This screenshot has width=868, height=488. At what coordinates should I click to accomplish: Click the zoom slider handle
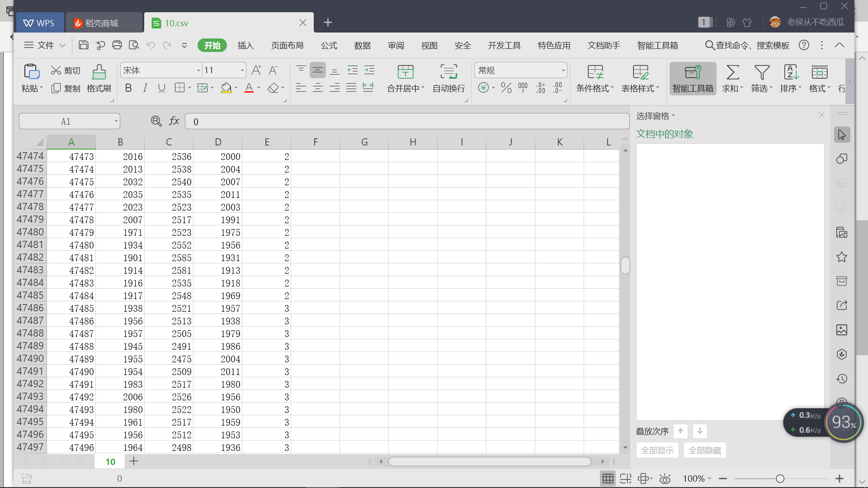[x=780, y=479]
